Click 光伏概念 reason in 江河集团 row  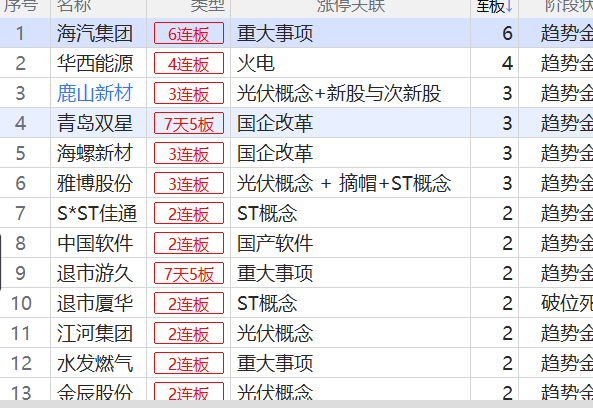(x=275, y=334)
